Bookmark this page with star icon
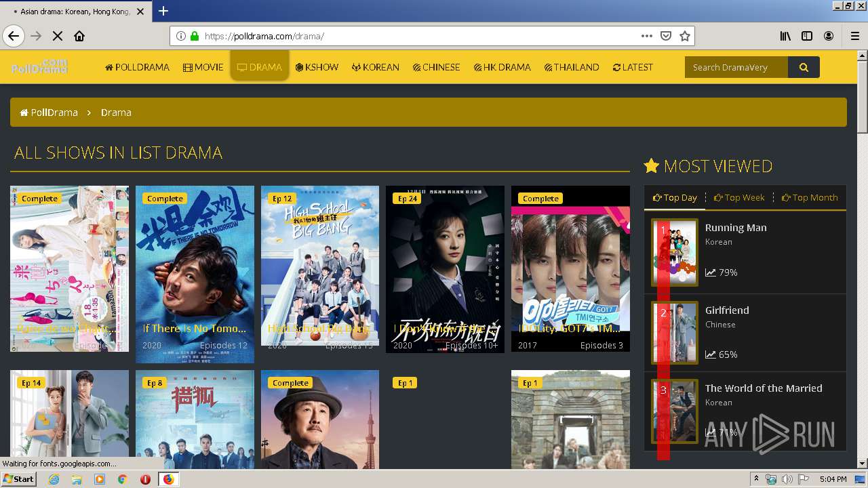This screenshot has height=488, width=868. pos(685,36)
